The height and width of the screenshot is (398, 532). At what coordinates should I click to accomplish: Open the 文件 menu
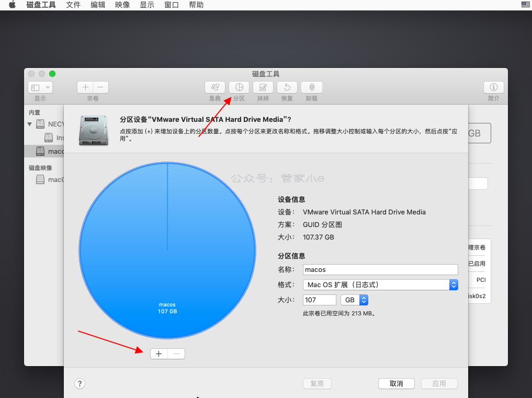tap(73, 5)
